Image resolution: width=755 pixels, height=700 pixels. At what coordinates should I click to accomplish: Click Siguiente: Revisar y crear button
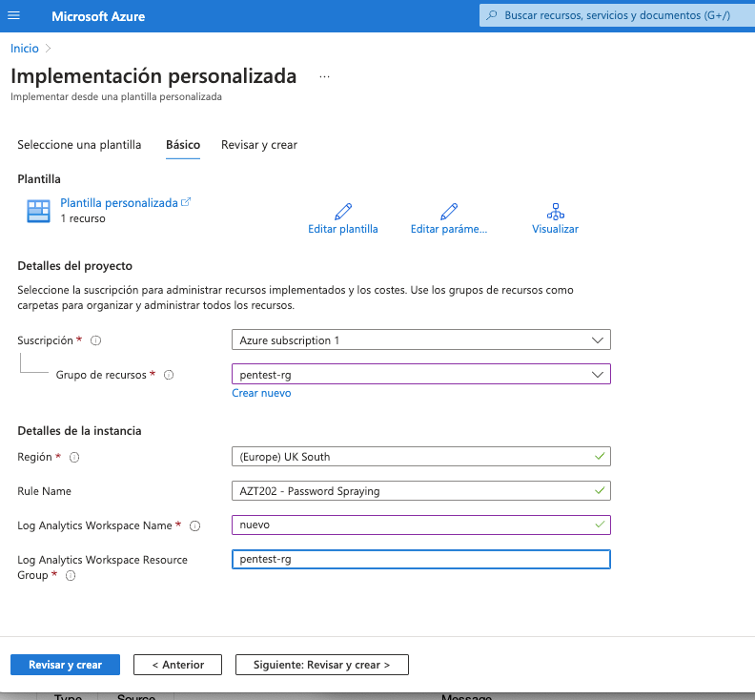click(x=322, y=665)
